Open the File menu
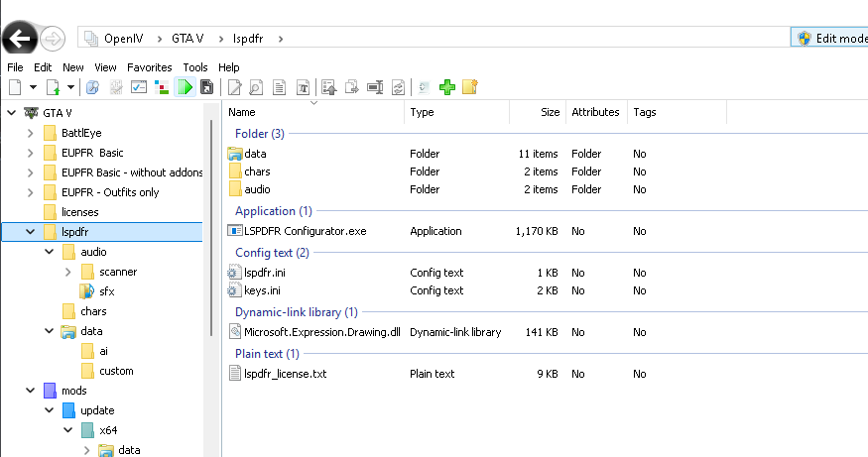 pos(15,67)
